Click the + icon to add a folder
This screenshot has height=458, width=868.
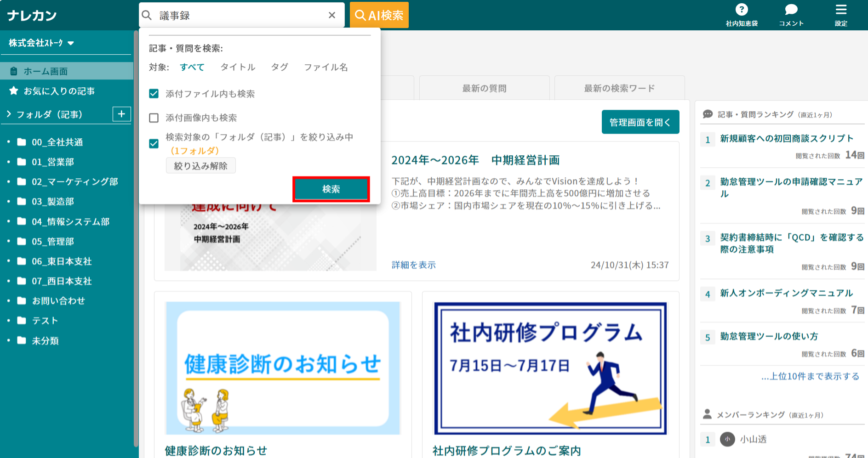121,114
